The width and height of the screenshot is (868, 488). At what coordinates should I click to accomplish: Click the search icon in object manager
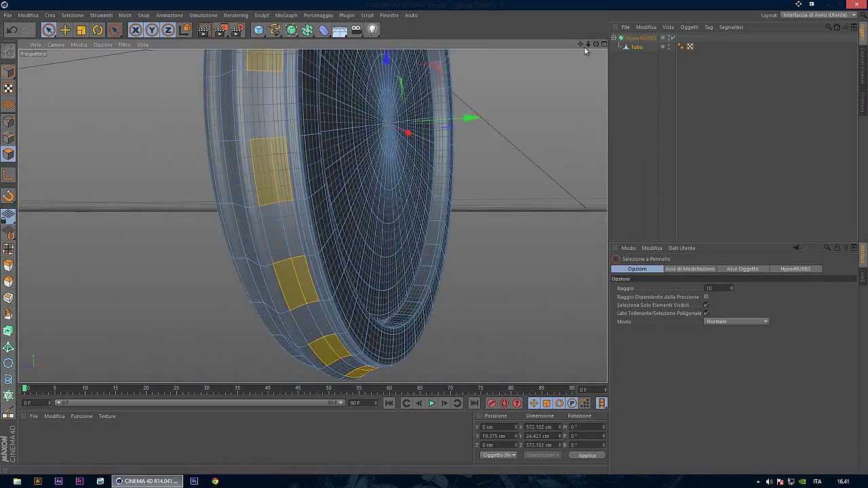click(829, 27)
